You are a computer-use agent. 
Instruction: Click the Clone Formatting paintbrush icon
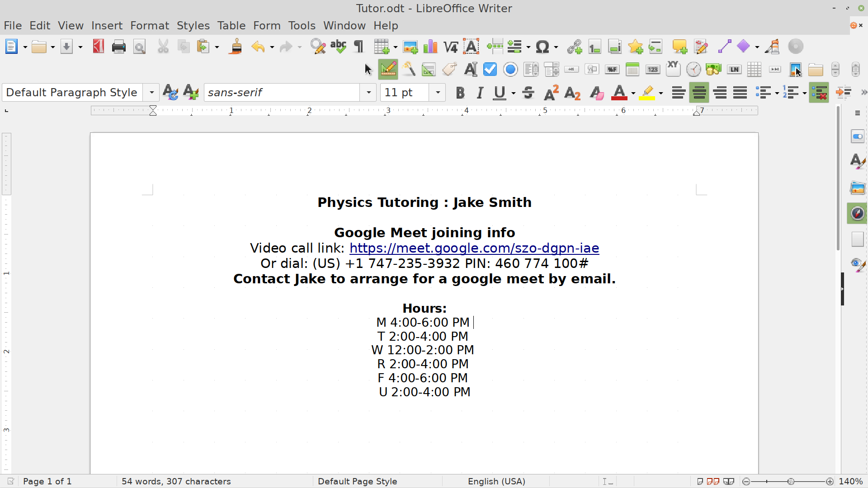(236, 47)
